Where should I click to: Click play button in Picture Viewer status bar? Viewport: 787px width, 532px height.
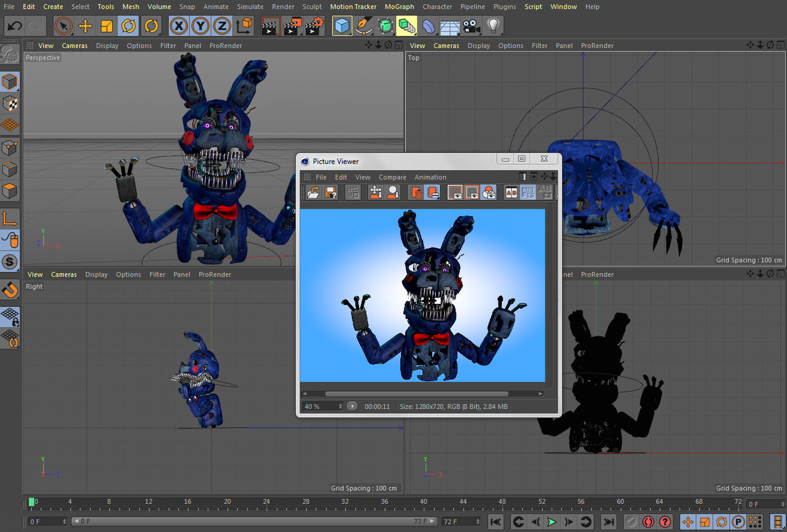pos(352,406)
